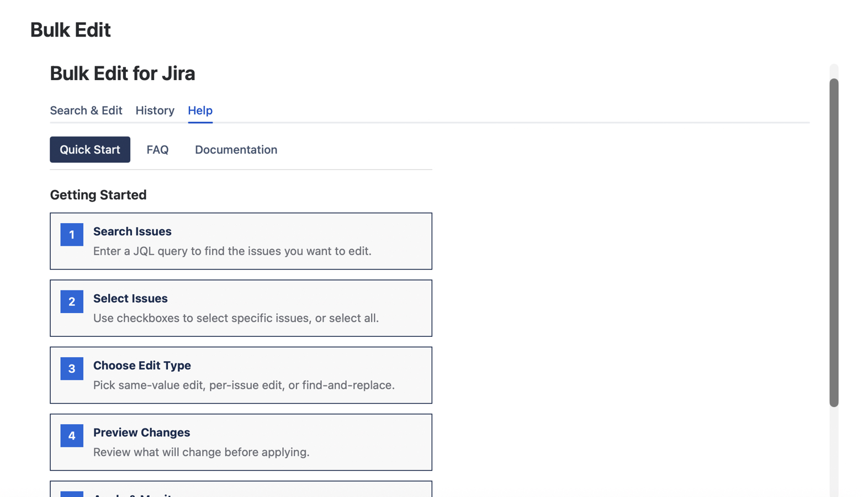
Task: Click the 'Use checkboxes to select' description
Action: point(236,318)
